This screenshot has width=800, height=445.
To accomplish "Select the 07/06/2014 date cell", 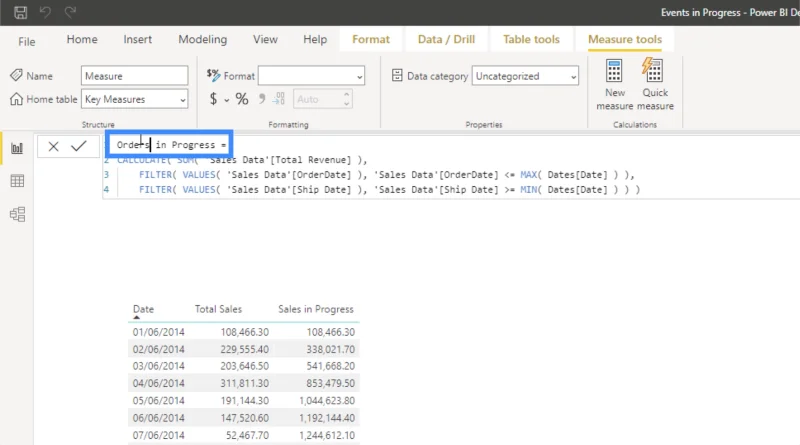I will (x=159, y=436).
